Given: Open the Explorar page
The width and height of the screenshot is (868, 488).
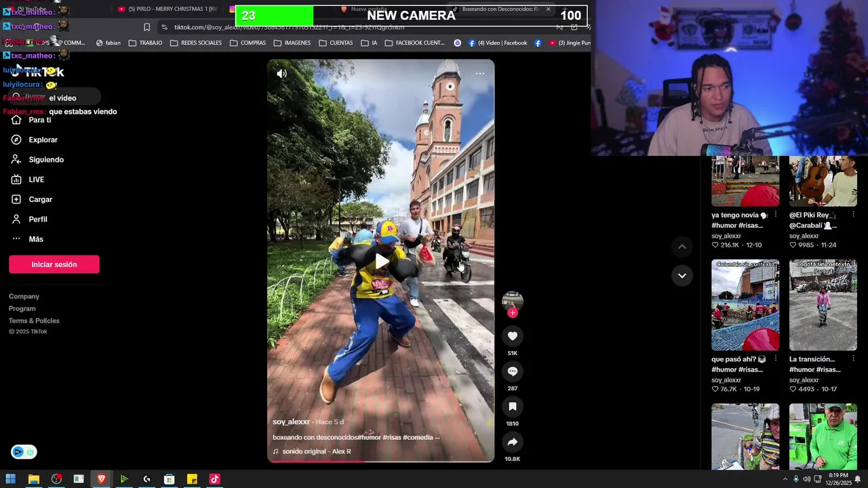Looking at the screenshot, I should (x=35, y=140).
